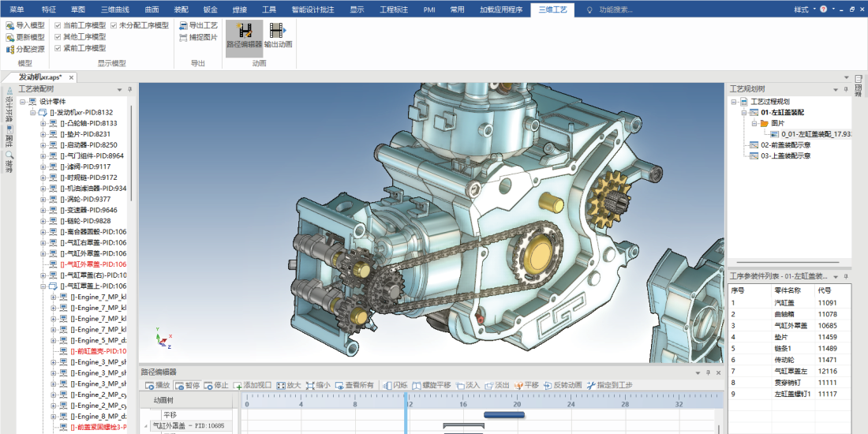Click the 导入模型 import model icon
This screenshot has width=868, height=434.
point(10,25)
